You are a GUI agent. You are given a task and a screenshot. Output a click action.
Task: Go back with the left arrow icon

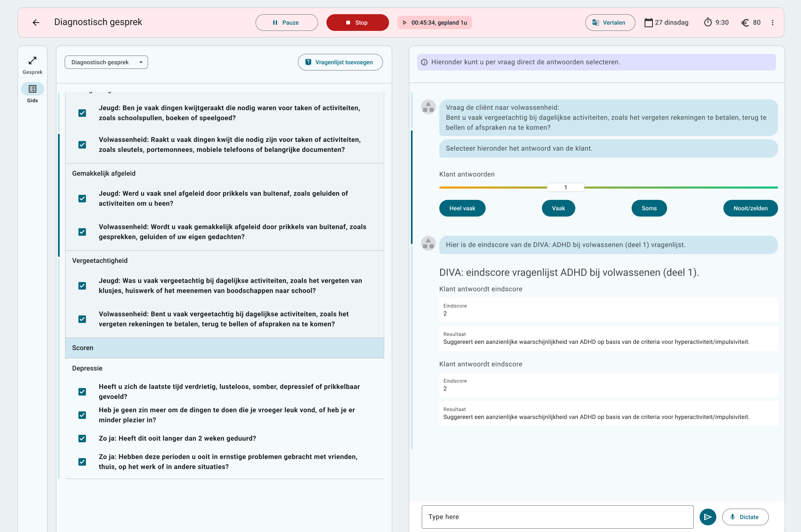pyautogui.click(x=36, y=23)
